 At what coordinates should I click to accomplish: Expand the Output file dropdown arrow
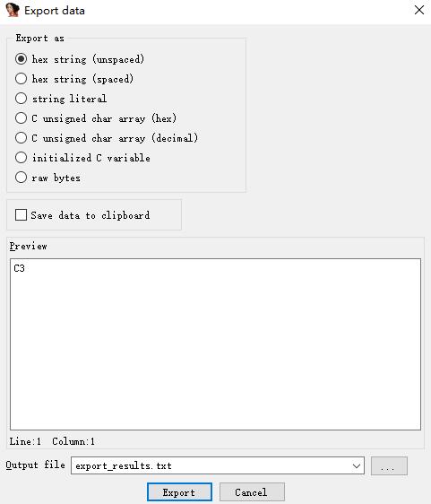[x=357, y=465]
